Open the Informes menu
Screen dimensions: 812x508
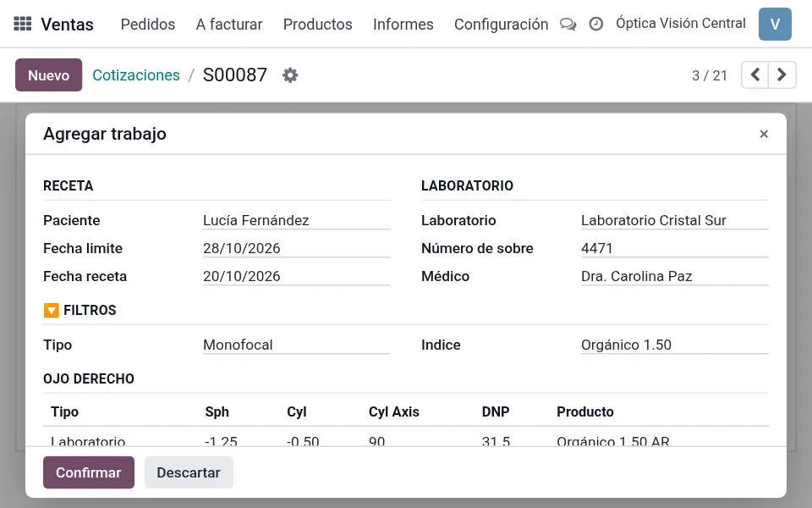pyautogui.click(x=403, y=25)
